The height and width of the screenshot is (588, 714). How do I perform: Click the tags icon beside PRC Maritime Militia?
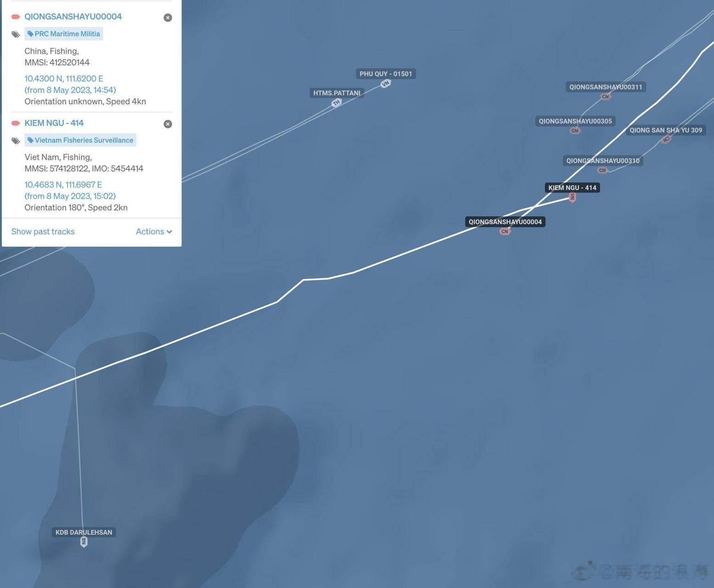click(x=16, y=34)
